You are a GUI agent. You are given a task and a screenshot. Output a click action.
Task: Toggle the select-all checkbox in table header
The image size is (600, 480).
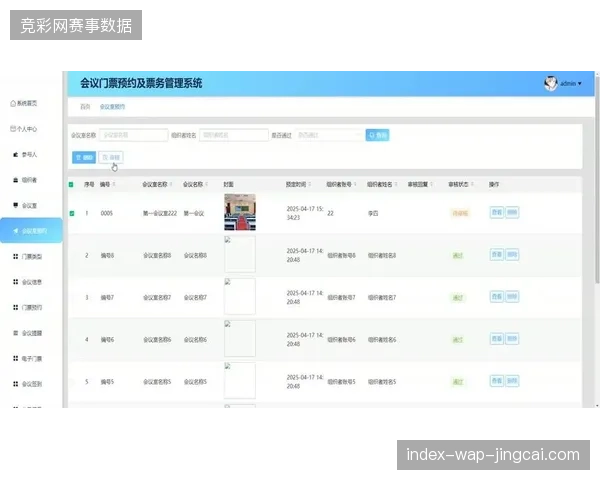tap(71, 184)
